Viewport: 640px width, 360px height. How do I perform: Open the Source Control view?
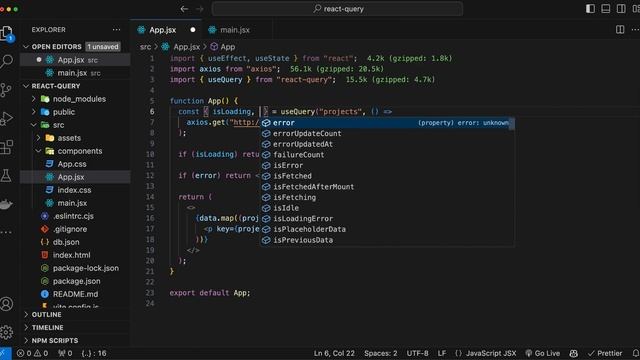coord(6,90)
